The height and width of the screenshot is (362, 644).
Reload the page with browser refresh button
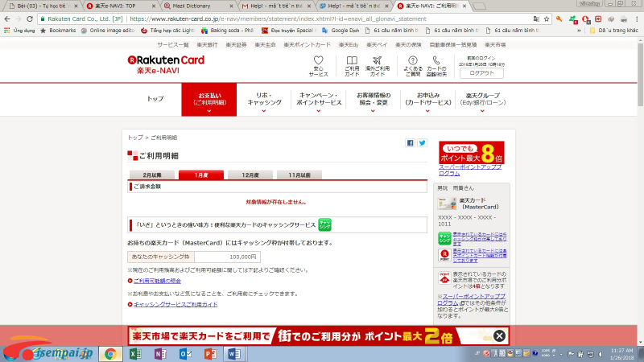30,19
